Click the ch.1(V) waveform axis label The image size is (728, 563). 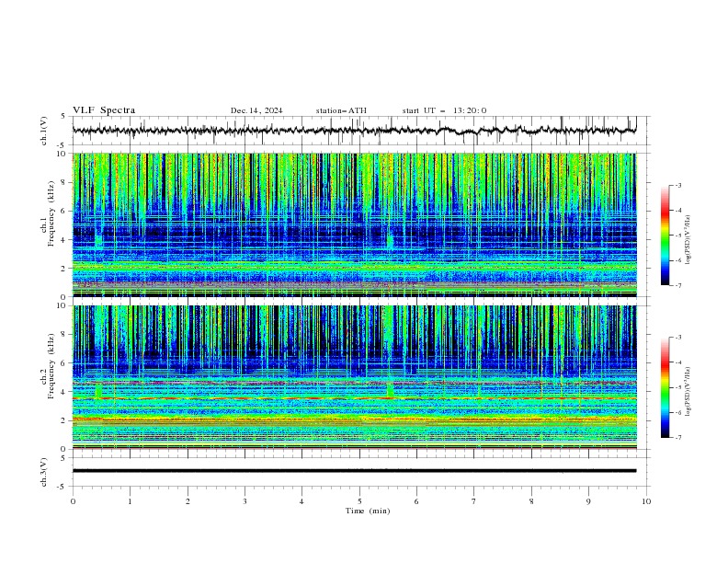point(44,131)
